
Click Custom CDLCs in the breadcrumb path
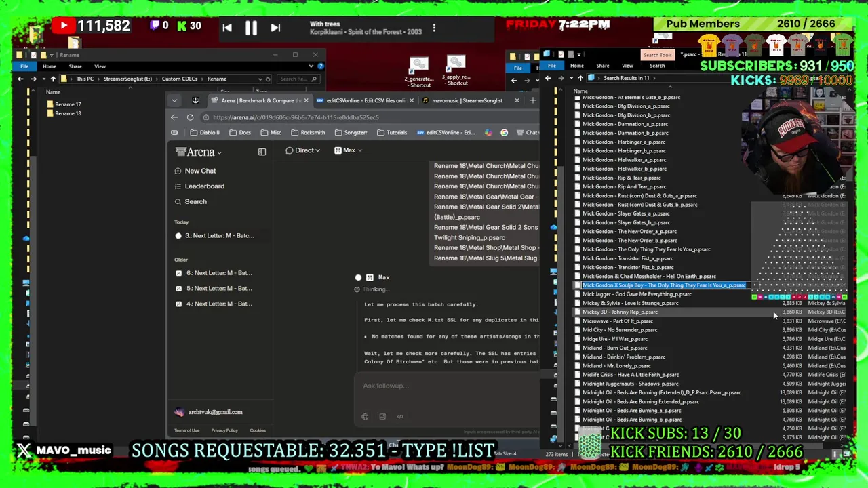(x=180, y=79)
